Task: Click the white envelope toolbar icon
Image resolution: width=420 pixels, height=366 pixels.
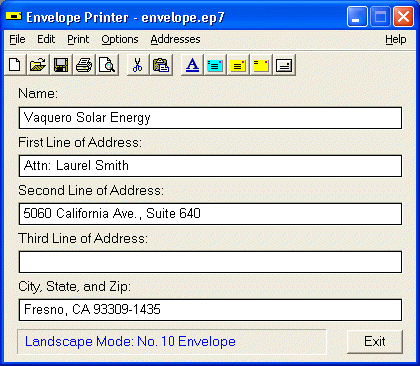Action: click(x=284, y=65)
